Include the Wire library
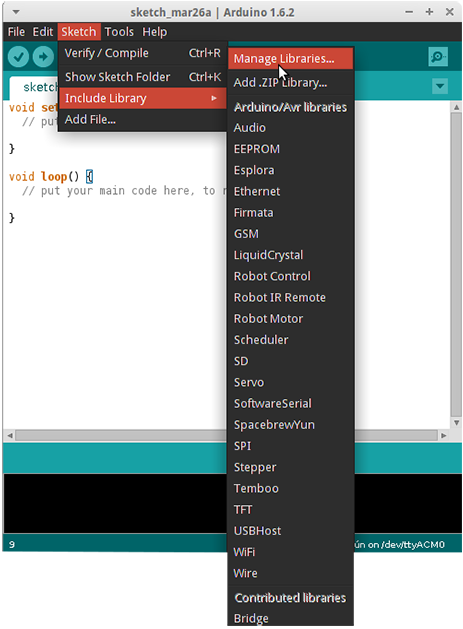This screenshot has height=629, width=463. point(290,574)
